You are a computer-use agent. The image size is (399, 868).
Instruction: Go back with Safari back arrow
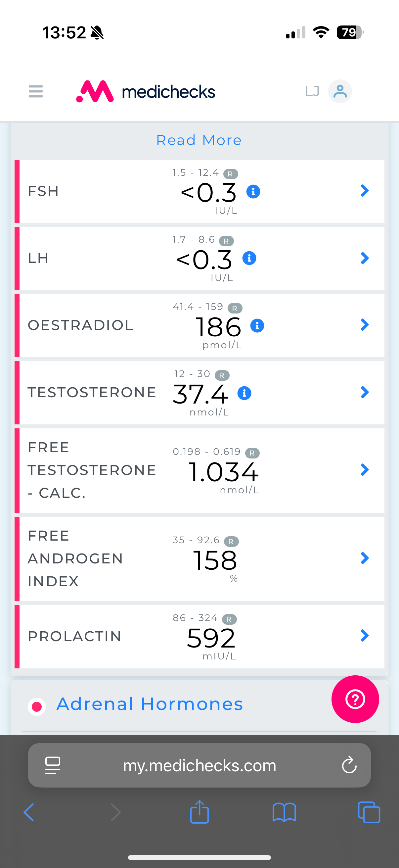pyautogui.click(x=29, y=812)
